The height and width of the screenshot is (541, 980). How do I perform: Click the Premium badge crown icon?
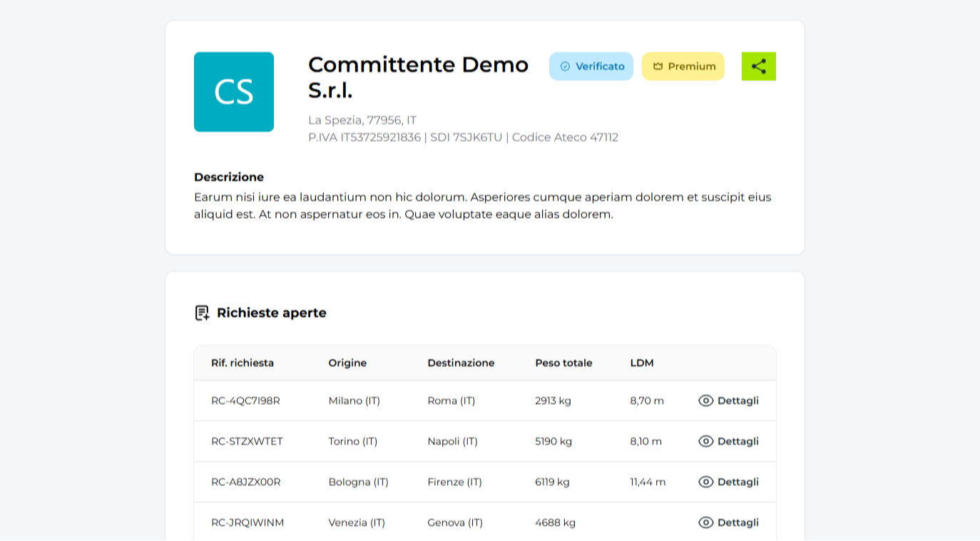coord(658,66)
